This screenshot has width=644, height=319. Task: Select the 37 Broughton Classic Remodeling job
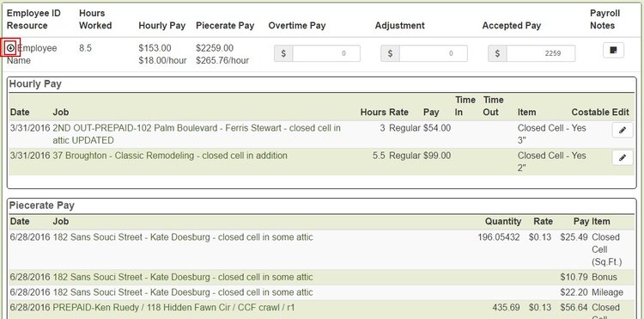click(x=170, y=156)
